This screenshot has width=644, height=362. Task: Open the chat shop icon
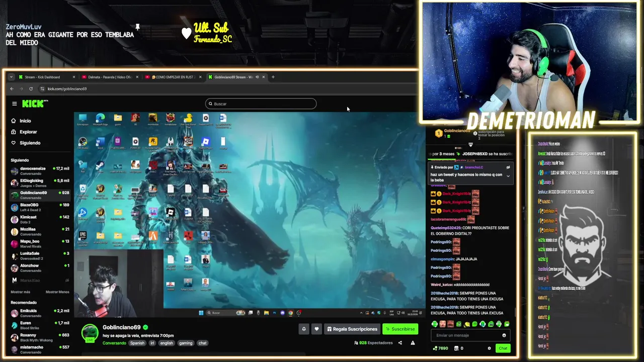(456, 348)
